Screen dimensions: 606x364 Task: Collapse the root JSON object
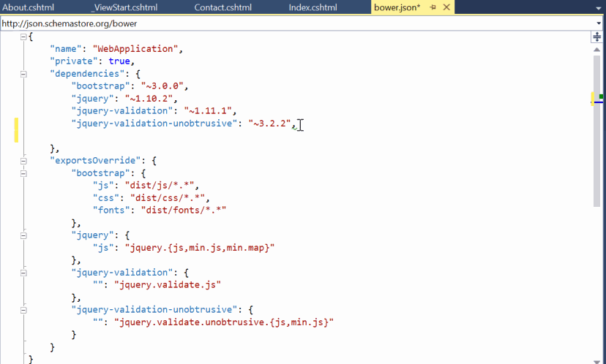(23, 37)
